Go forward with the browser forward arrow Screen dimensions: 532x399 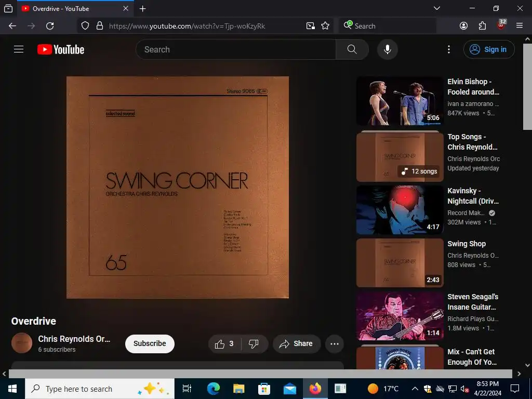point(31,26)
